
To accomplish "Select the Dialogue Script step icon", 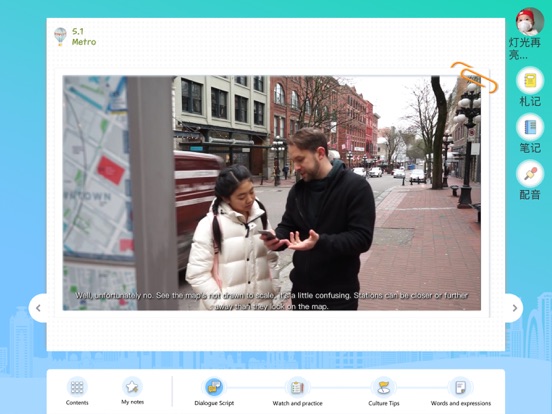I will pos(214,387).
